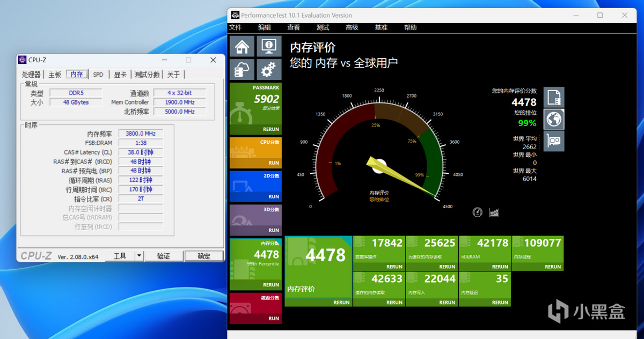Click the PerformanceTest title bar logo

pos(234,15)
